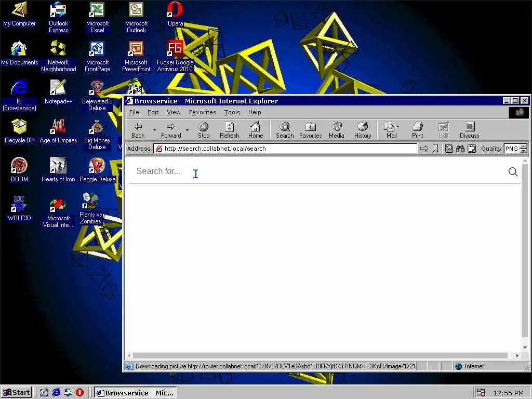Select the Antivirus 2010 desktop icon

click(175, 57)
